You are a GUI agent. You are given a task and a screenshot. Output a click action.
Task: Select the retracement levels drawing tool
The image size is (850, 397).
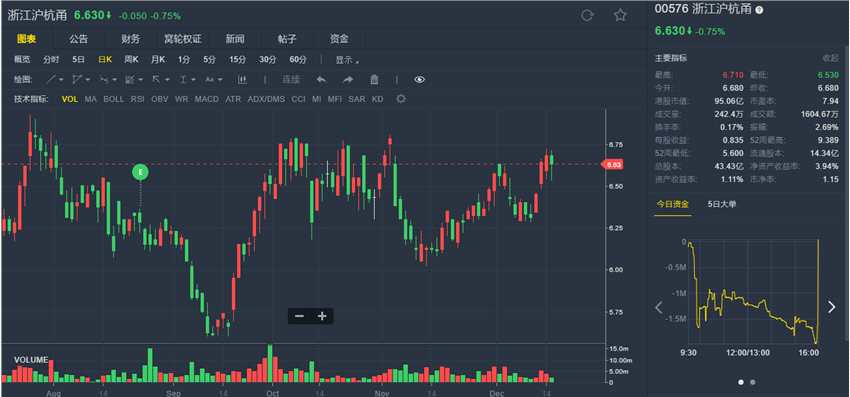tap(130, 80)
